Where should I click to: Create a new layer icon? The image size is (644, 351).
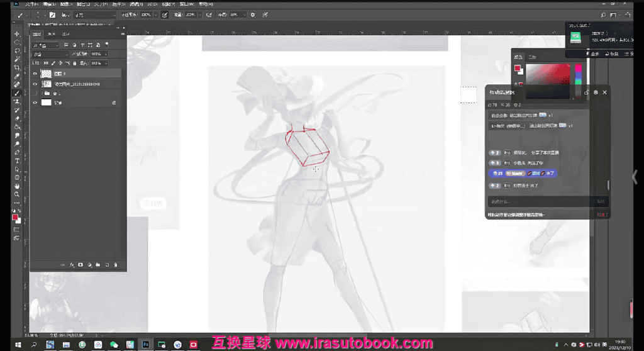tap(107, 265)
